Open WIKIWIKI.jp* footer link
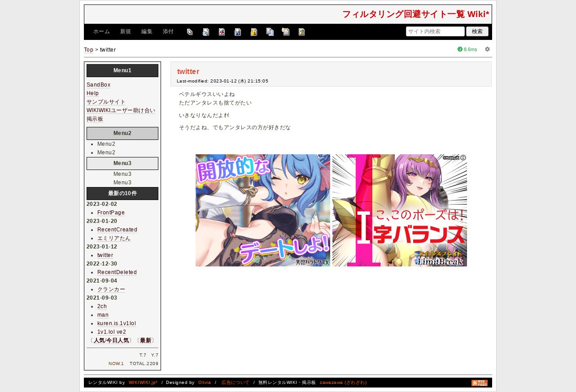Image resolution: width=576 pixels, height=392 pixels. point(143,383)
